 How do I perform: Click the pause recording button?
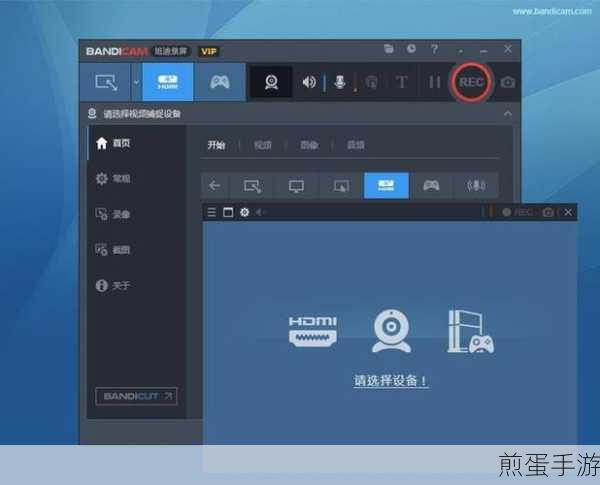(434, 82)
